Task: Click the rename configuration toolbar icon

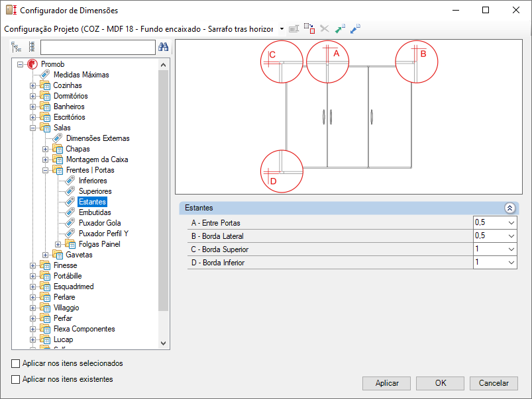Action: click(293, 29)
